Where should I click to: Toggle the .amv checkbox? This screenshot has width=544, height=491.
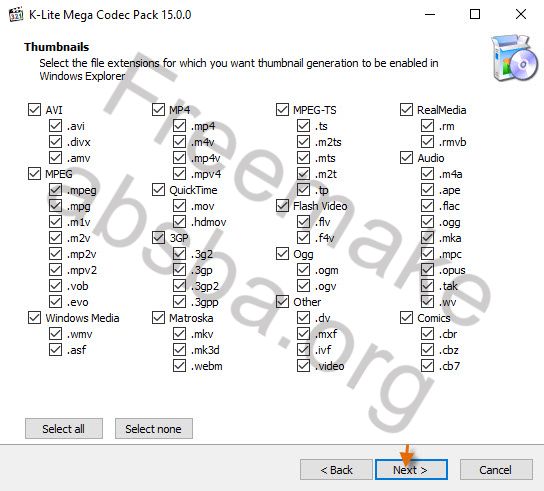pos(56,158)
